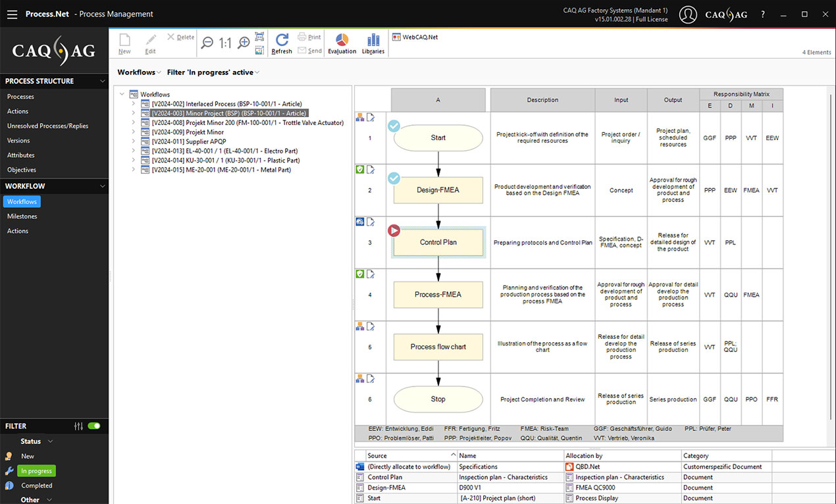Viewport: 836px width, 504px height.
Task: Open the Libraries toolbar icon
Action: tap(373, 43)
